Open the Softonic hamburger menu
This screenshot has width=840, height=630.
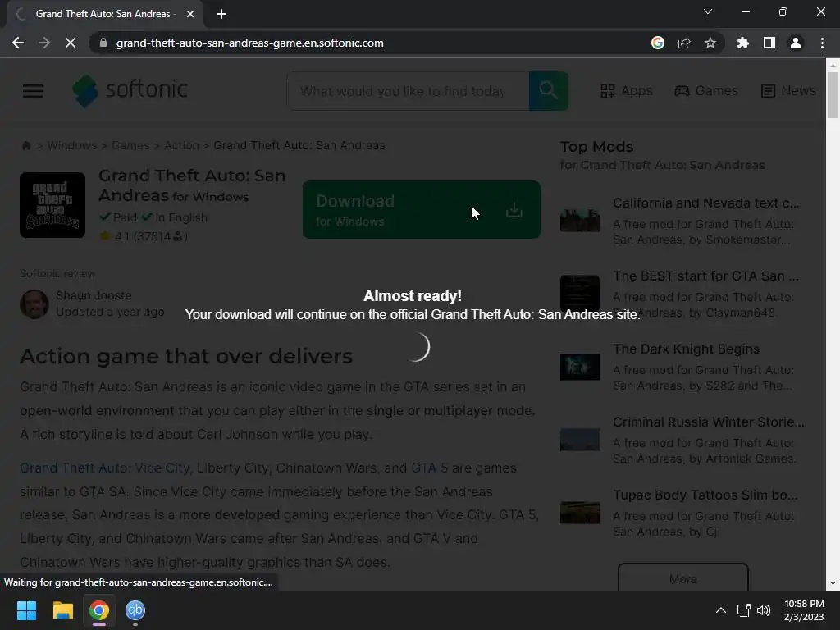(33, 90)
